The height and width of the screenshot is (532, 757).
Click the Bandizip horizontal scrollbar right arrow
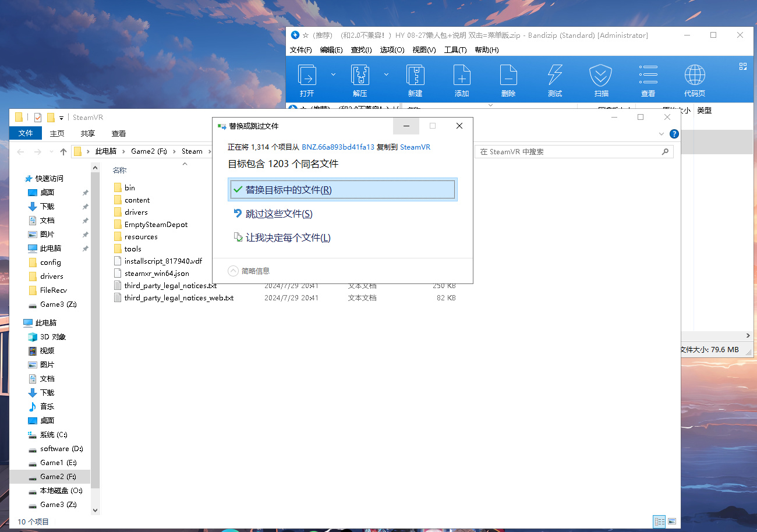[748, 336]
